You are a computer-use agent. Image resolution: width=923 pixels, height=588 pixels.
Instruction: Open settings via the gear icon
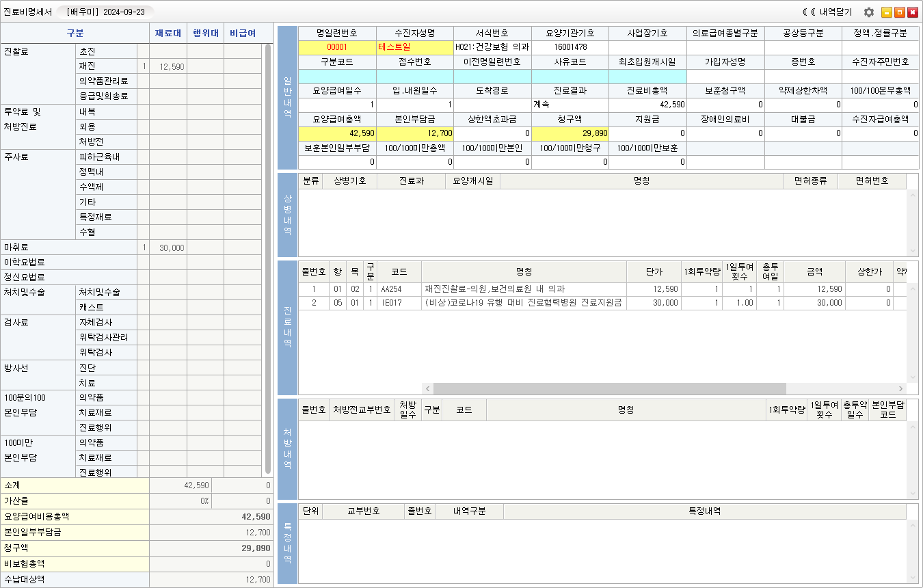pos(869,12)
